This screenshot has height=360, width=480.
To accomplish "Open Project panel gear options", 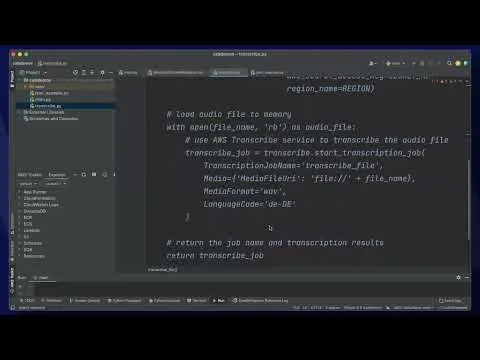I will 102,72.
